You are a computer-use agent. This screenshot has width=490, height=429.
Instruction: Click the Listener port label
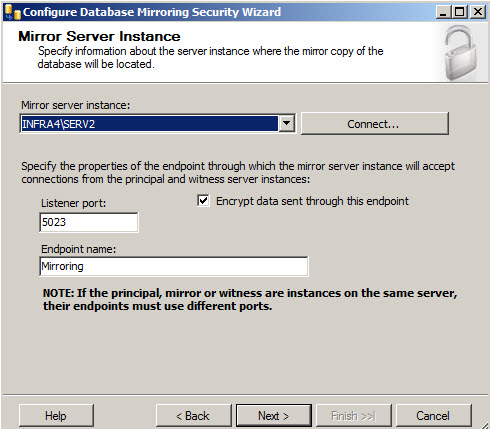click(x=73, y=203)
